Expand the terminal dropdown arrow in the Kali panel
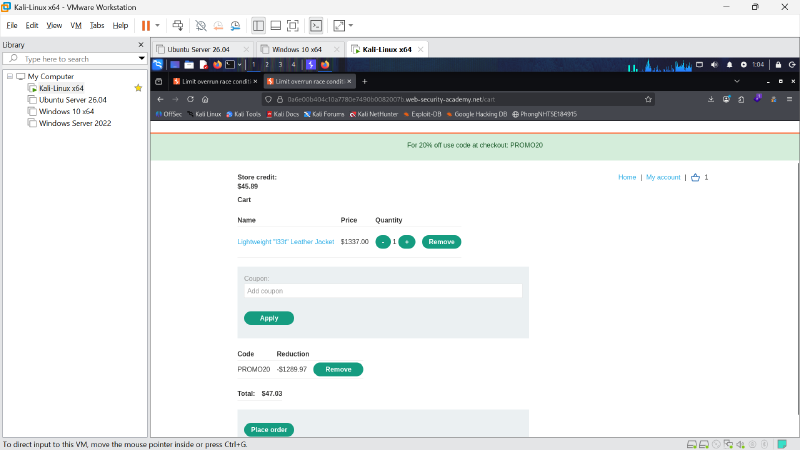 (x=239, y=65)
